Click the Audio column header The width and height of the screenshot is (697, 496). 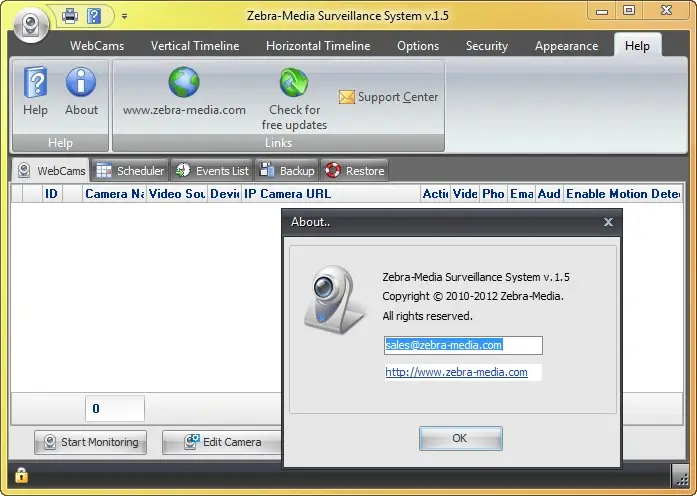549,194
